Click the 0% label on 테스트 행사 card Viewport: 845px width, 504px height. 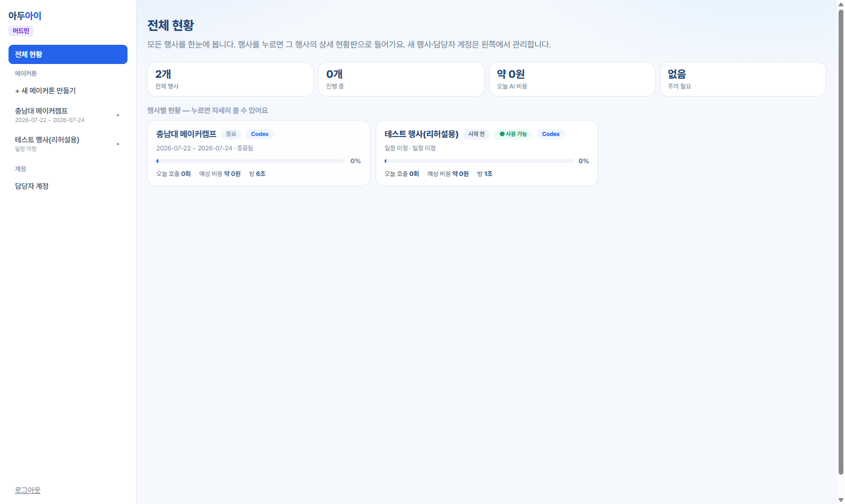coord(584,161)
